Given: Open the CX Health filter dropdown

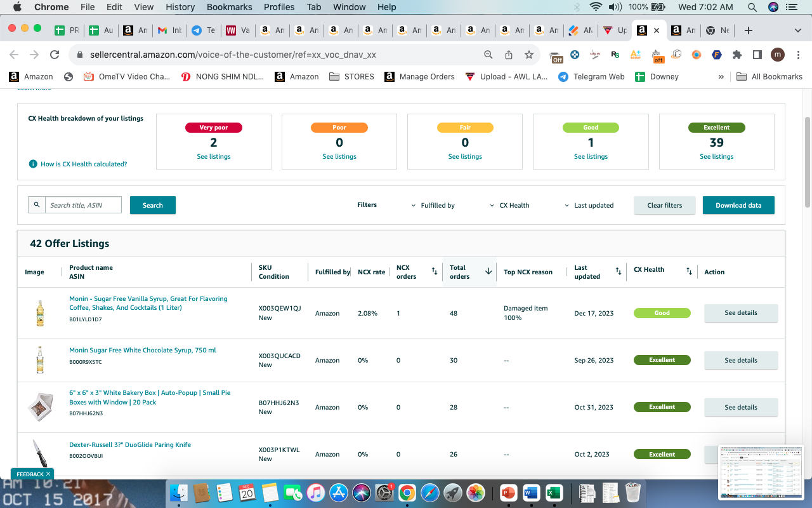Looking at the screenshot, I should pos(510,205).
